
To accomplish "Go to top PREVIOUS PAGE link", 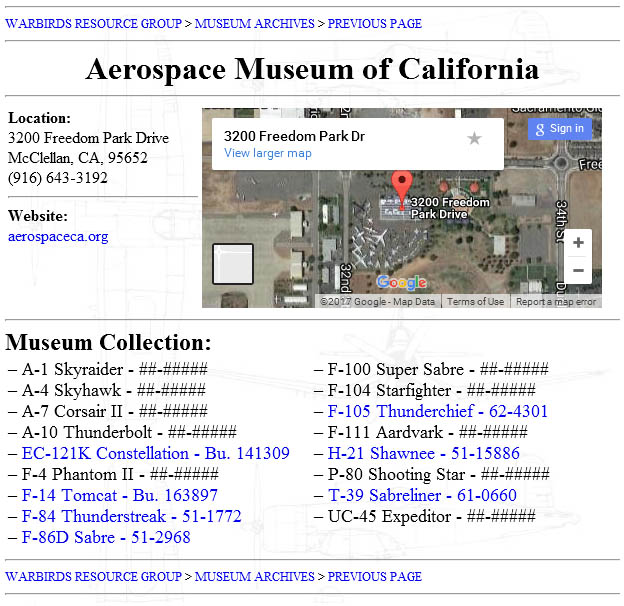I will coord(374,23).
